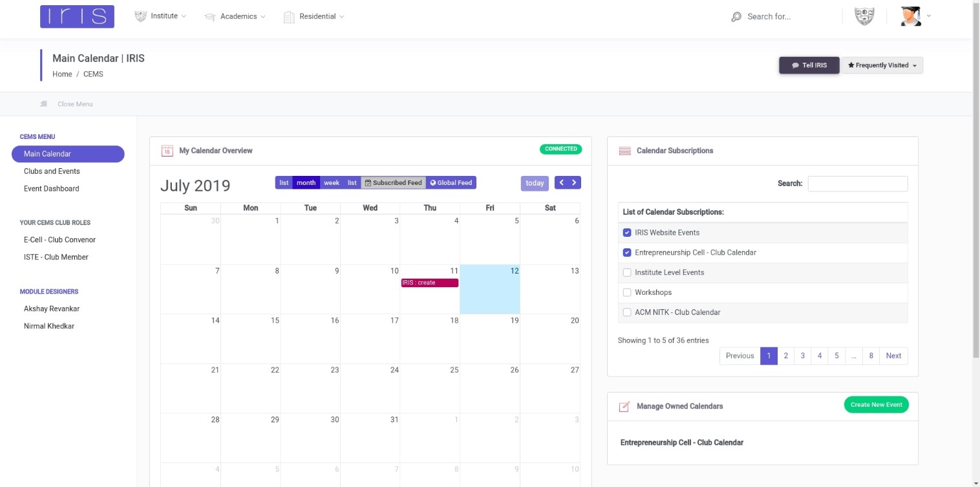Select the first list view button
This screenshot has height=487, width=980.
tap(284, 183)
